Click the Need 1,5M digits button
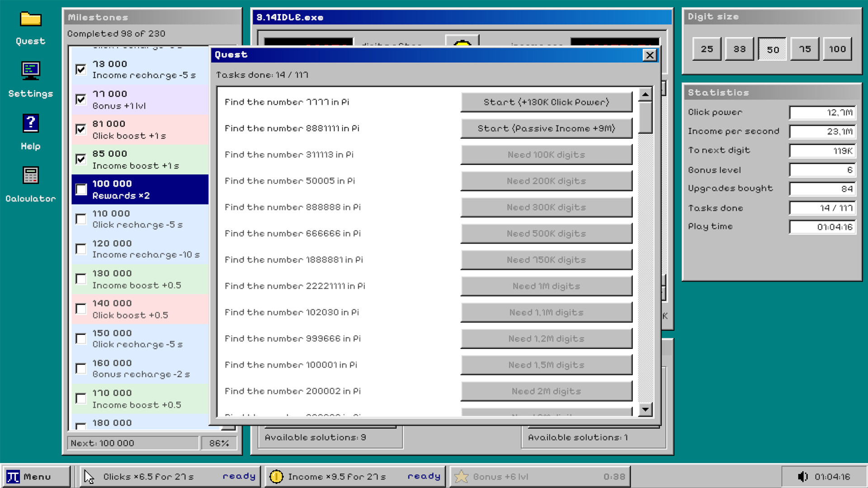This screenshot has height=488, width=868. click(x=546, y=365)
